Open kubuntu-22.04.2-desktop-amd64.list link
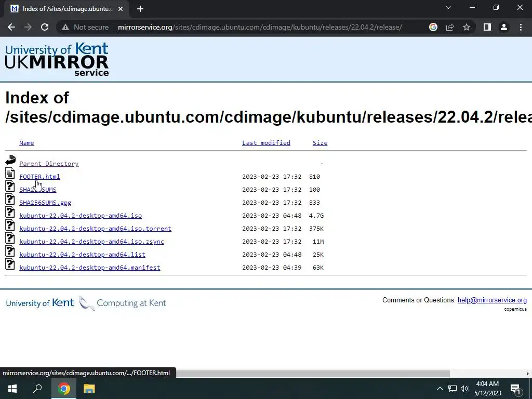 82,255
